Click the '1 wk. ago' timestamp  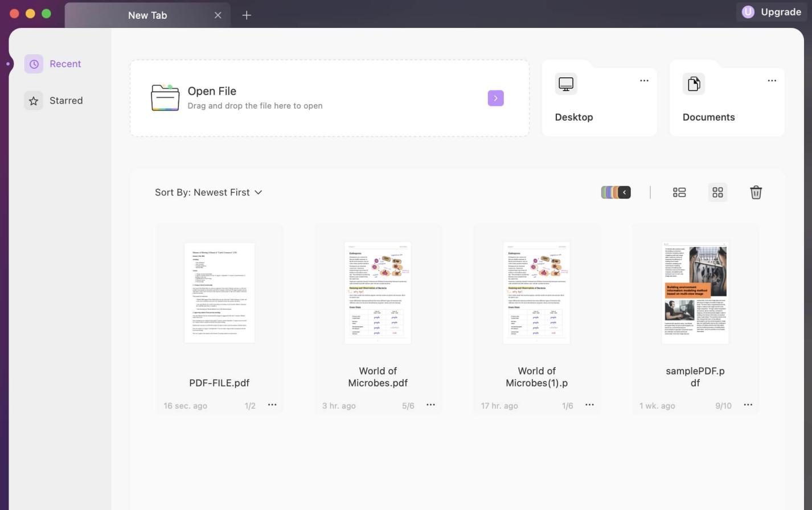(x=657, y=406)
